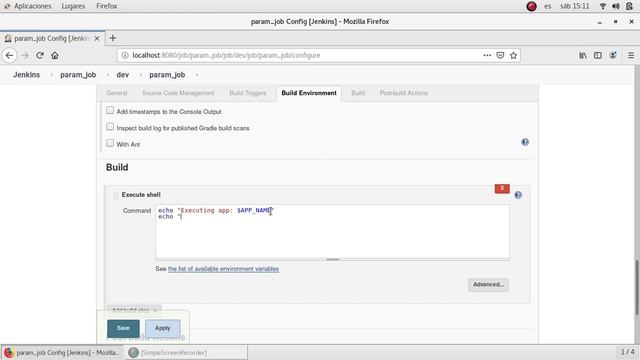Delete the Execute shell build step
Viewport: 640px width, 360px height.
(502, 188)
